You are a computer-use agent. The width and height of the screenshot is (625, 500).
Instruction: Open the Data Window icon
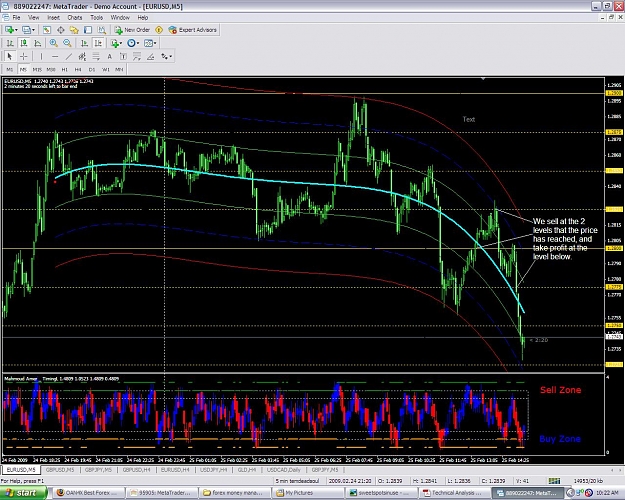(x=61, y=30)
